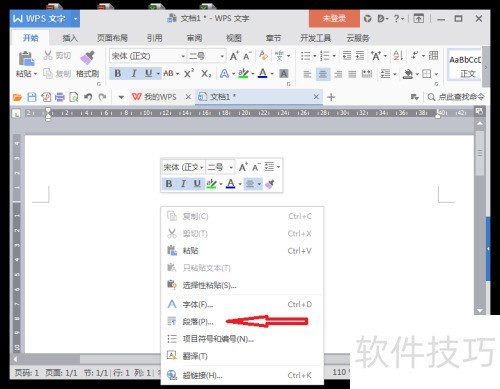Expand quick access toolbar customize arrow

click(121, 97)
